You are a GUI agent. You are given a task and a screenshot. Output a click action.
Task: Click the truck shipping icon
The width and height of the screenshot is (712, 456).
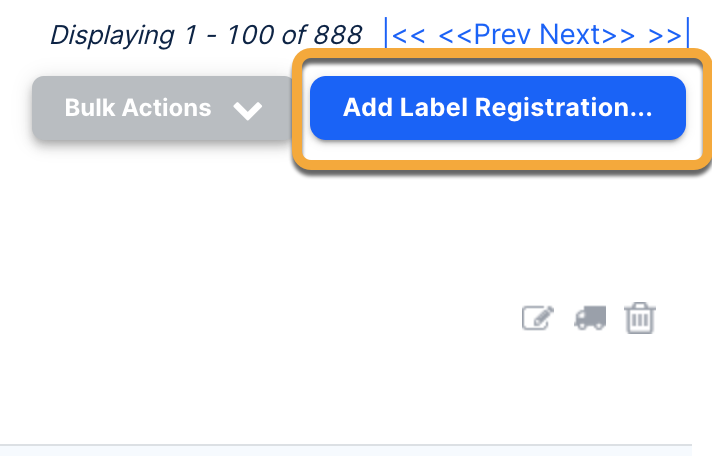(589, 319)
